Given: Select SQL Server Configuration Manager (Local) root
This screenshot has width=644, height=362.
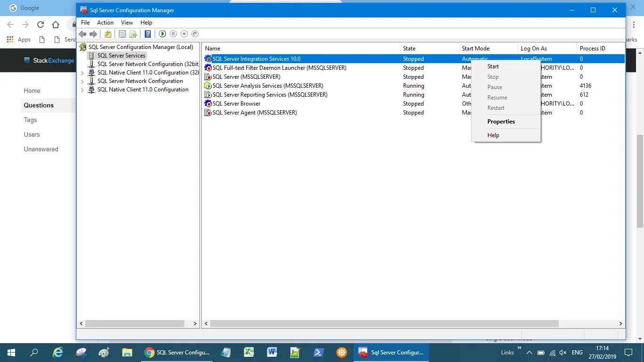Looking at the screenshot, I should 140,47.
